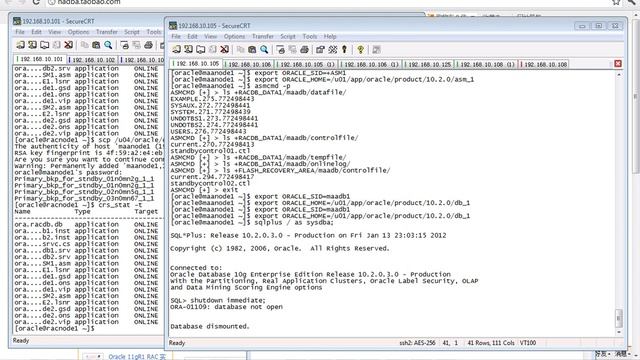Open View menu in 192.168.10.105 window

point(211,36)
